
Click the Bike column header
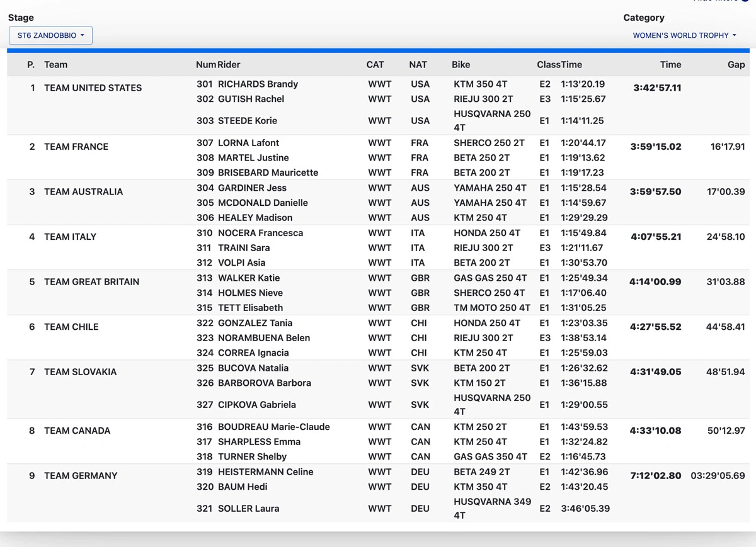click(461, 64)
